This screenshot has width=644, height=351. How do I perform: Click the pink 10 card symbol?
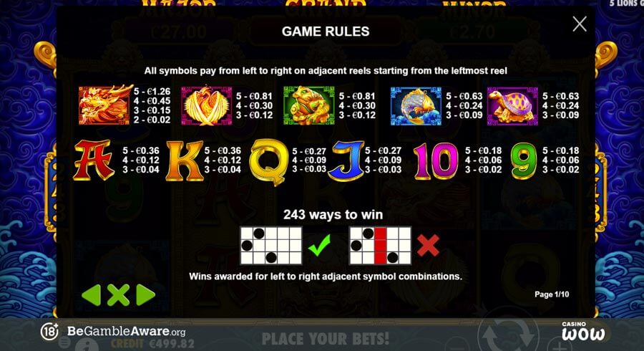point(436,160)
